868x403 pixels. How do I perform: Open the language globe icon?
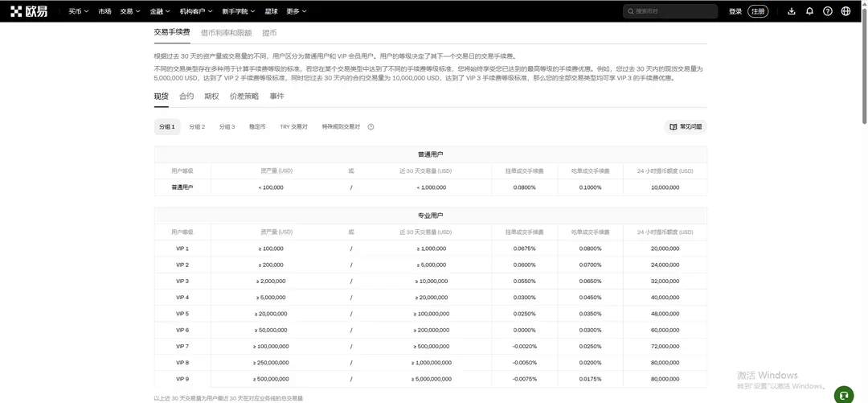pyautogui.click(x=845, y=11)
